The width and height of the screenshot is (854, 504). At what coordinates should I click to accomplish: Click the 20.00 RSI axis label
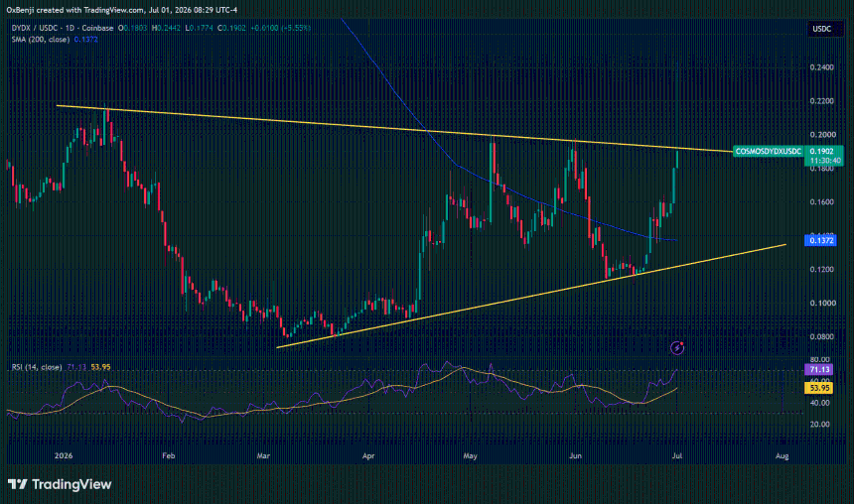[819, 424]
